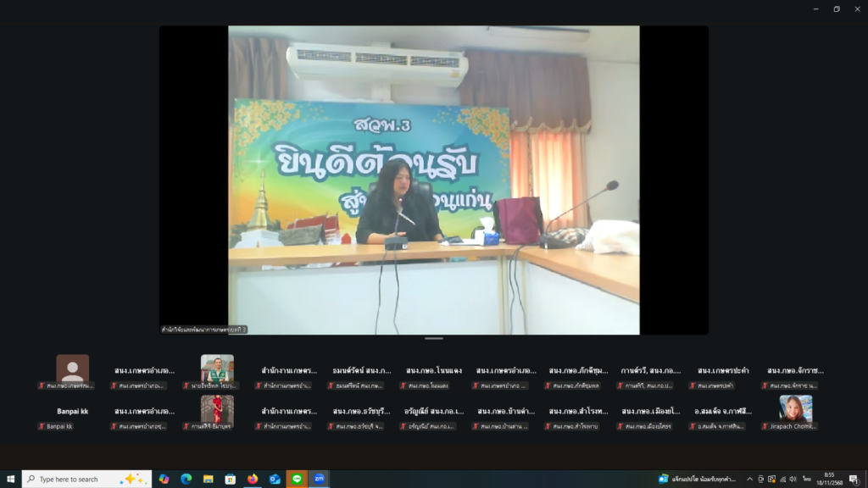Open the Zoom app in the taskbar
868x488 pixels.
click(x=319, y=479)
